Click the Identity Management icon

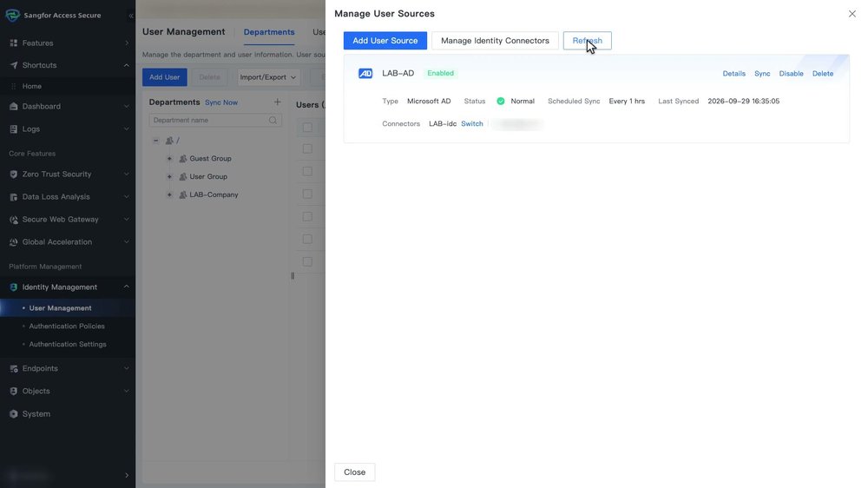(x=13, y=287)
